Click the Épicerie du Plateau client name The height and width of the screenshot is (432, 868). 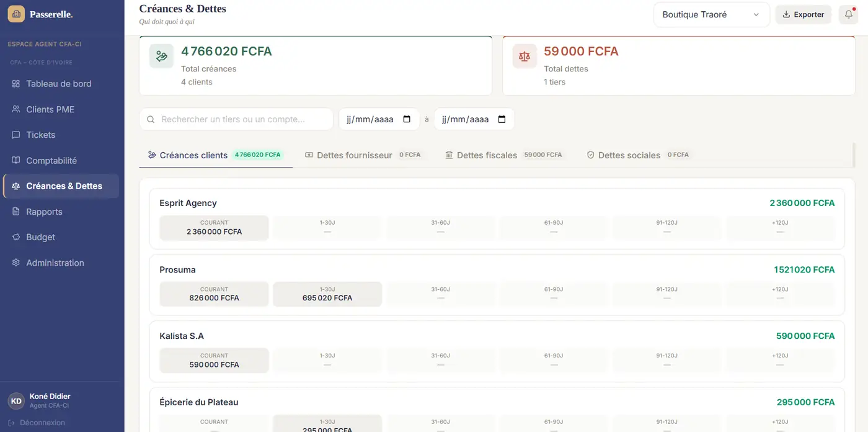(x=199, y=402)
